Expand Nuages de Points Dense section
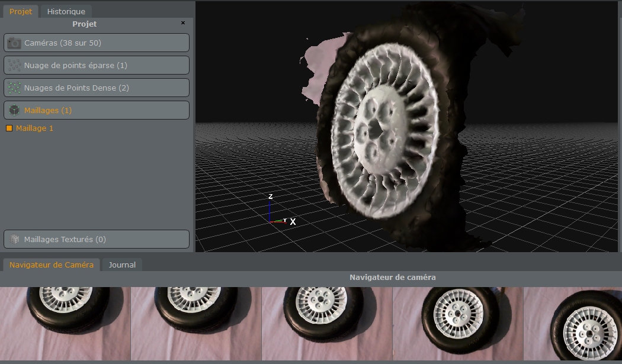The height and width of the screenshot is (364, 622). [97, 88]
